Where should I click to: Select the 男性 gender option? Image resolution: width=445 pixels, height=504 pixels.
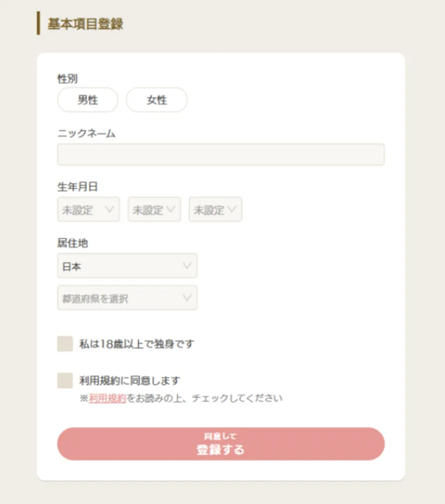tap(87, 100)
